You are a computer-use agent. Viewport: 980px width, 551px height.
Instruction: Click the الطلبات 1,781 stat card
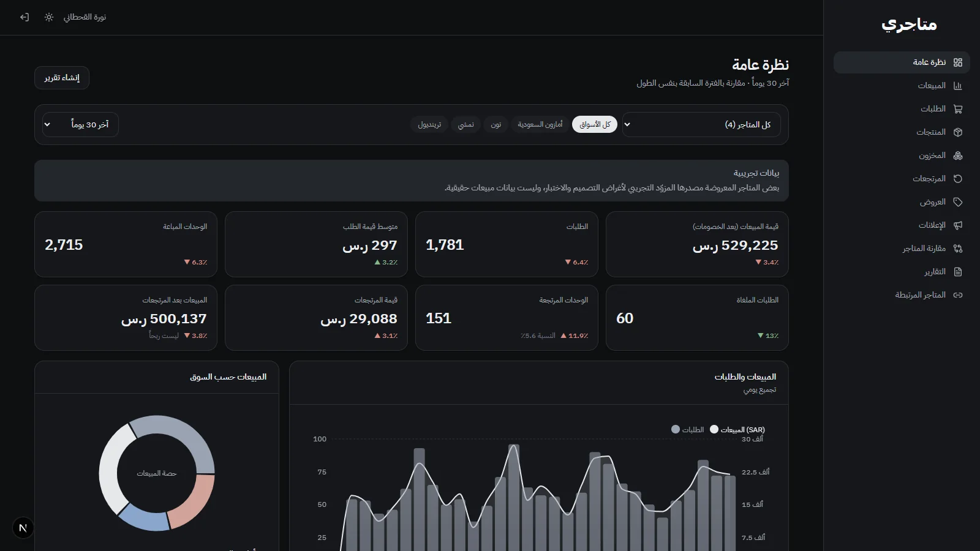tap(507, 244)
